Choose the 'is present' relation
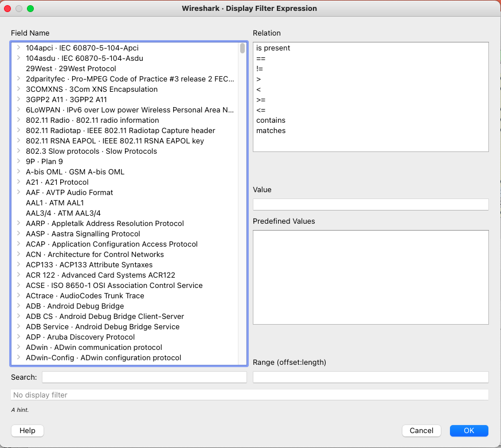 pos(273,48)
